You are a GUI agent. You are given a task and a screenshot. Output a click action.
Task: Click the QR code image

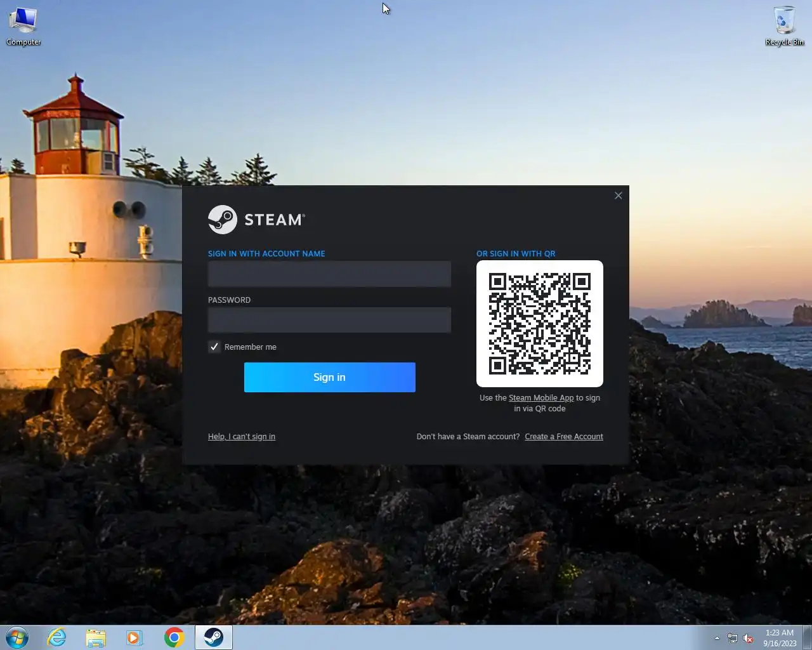(540, 324)
